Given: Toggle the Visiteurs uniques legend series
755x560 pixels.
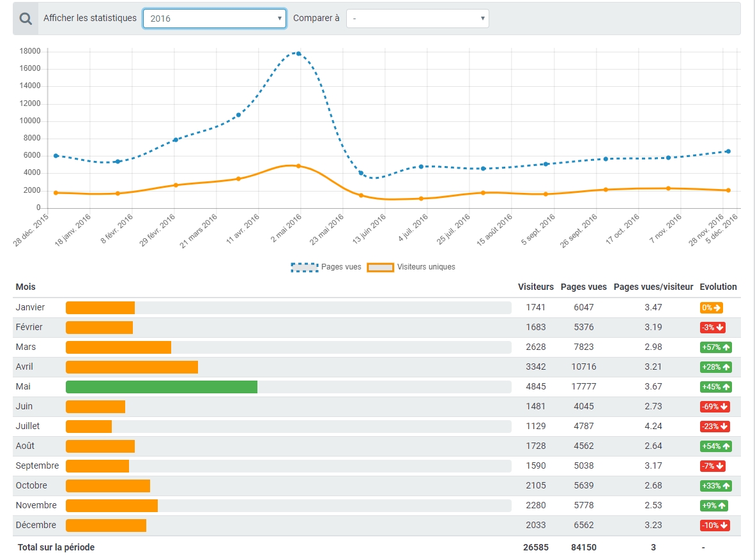Looking at the screenshot, I should [411, 268].
